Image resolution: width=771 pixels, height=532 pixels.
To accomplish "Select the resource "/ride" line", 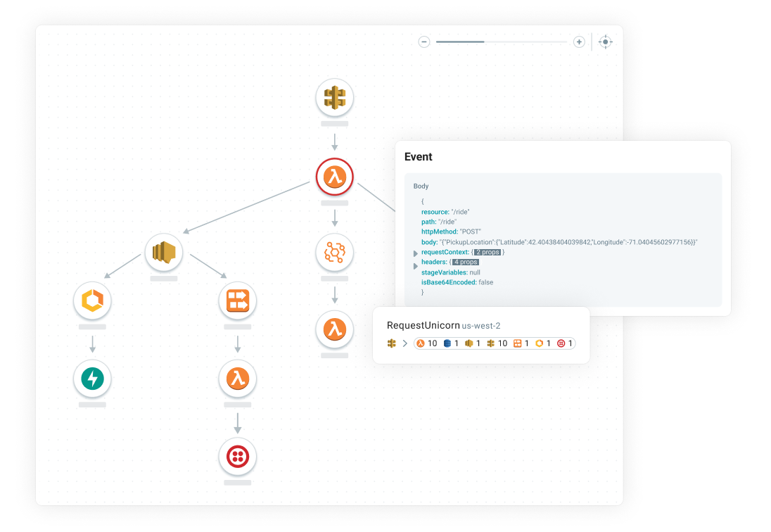I will [445, 212].
